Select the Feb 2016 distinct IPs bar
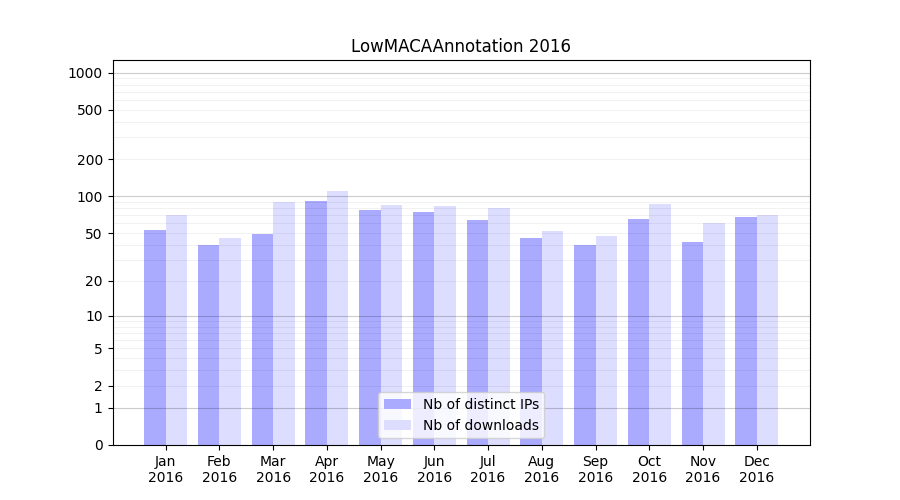 (208, 345)
